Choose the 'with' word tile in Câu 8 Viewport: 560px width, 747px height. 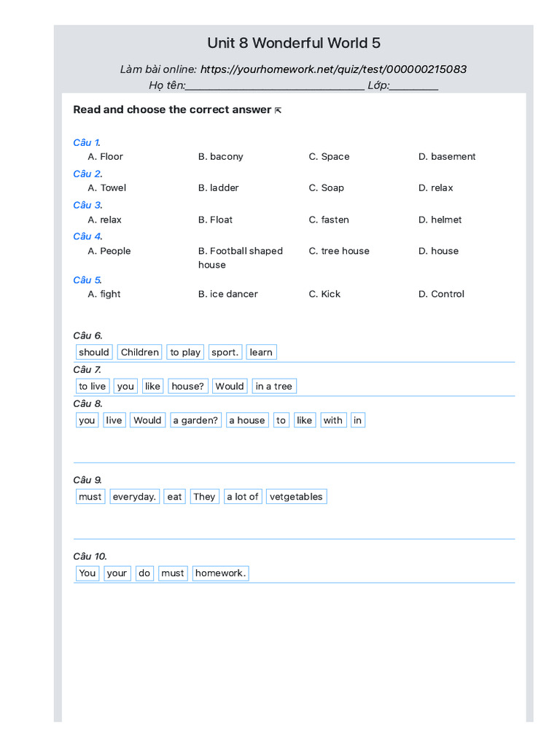pyautogui.click(x=332, y=420)
